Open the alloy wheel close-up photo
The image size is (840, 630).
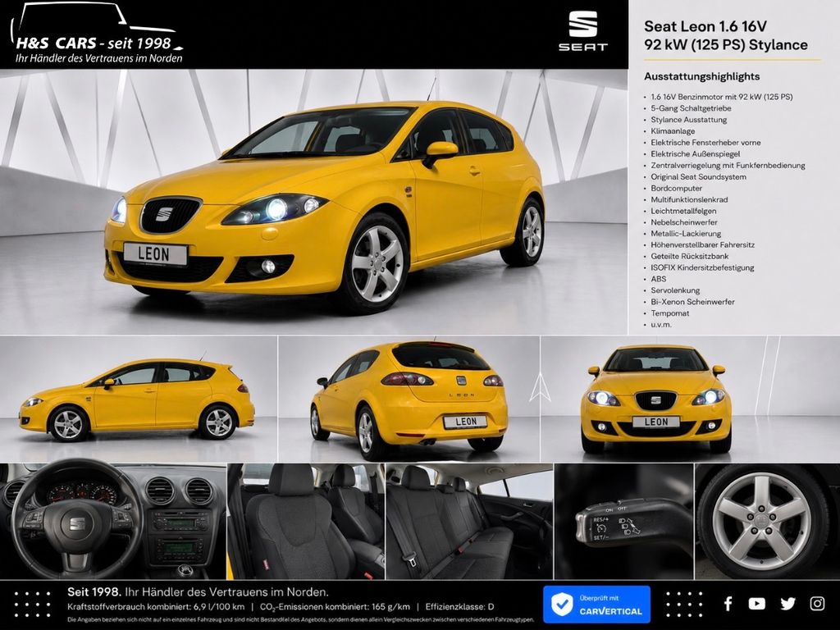tap(767, 521)
